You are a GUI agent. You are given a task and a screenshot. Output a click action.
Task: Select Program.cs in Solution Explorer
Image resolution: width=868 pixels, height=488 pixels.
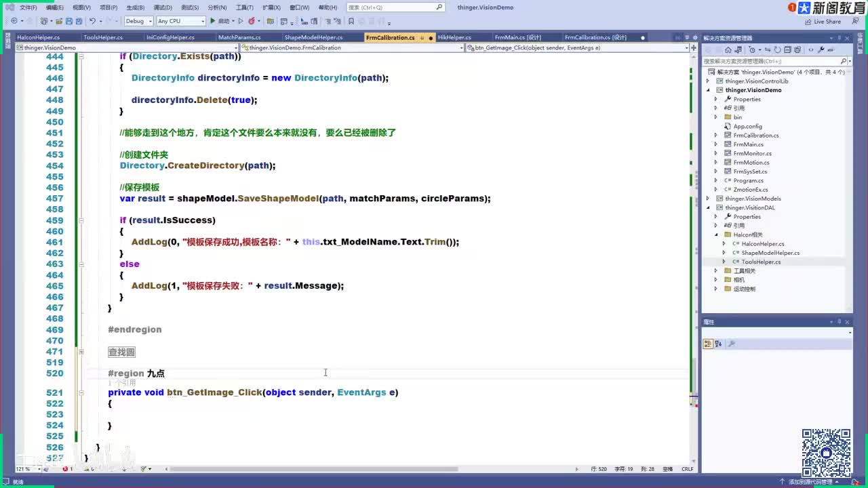pos(748,180)
